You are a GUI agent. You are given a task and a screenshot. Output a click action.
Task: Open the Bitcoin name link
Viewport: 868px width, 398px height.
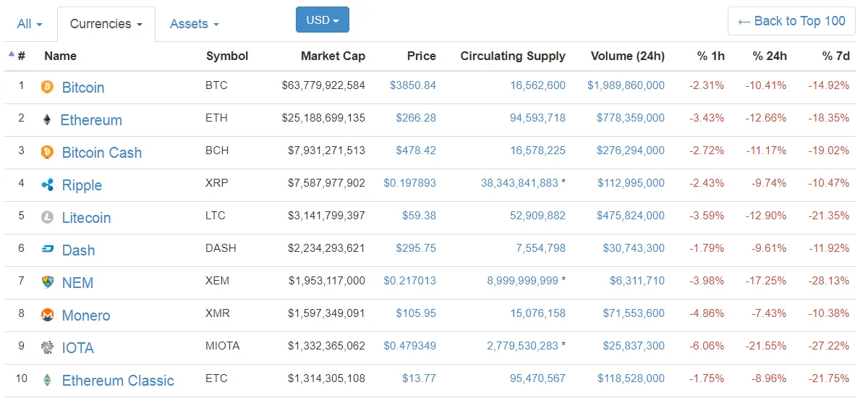tap(83, 88)
